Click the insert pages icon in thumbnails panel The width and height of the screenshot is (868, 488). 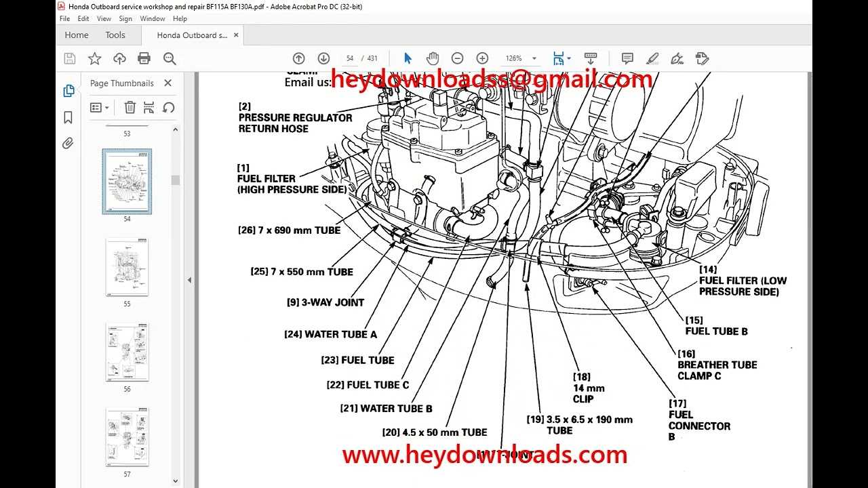(x=149, y=107)
